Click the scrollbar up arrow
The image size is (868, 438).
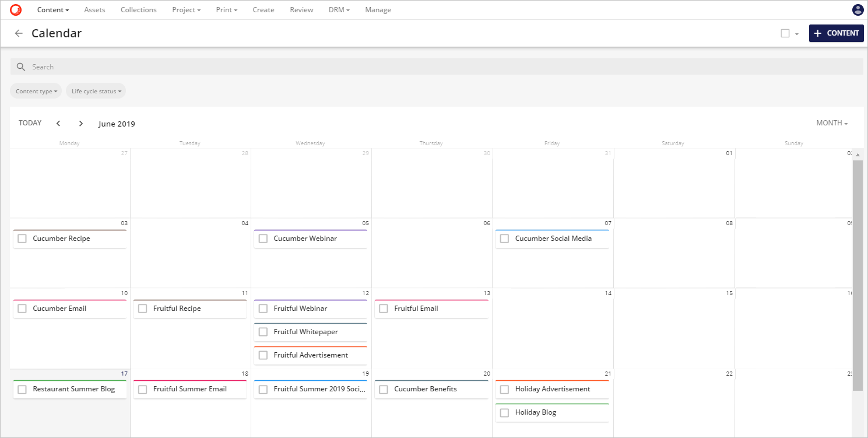(858, 155)
